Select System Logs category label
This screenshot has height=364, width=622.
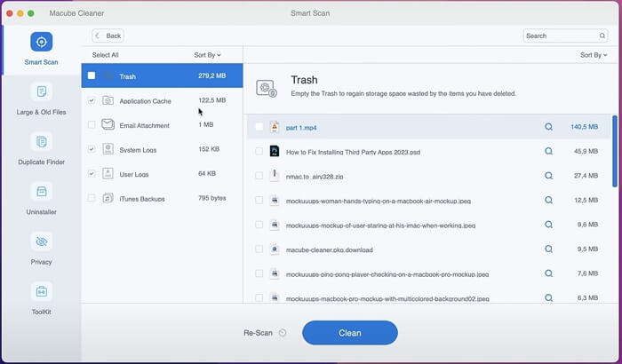[138, 150]
